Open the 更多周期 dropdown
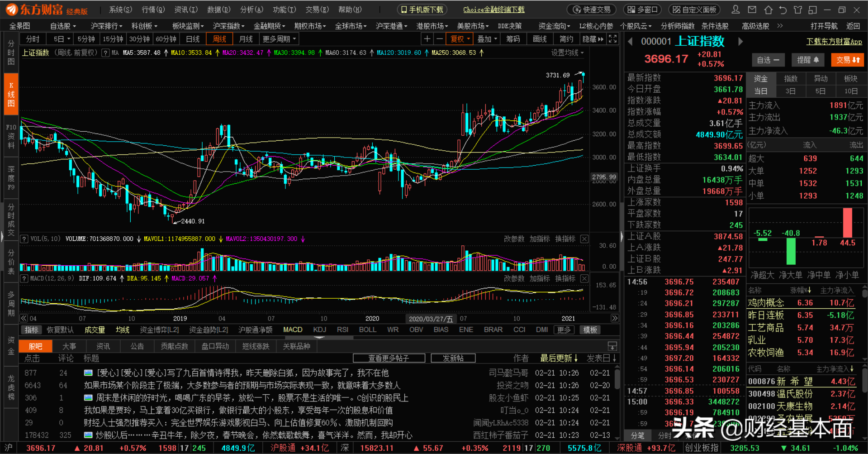The height and width of the screenshot is (454, 868). click(x=279, y=39)
